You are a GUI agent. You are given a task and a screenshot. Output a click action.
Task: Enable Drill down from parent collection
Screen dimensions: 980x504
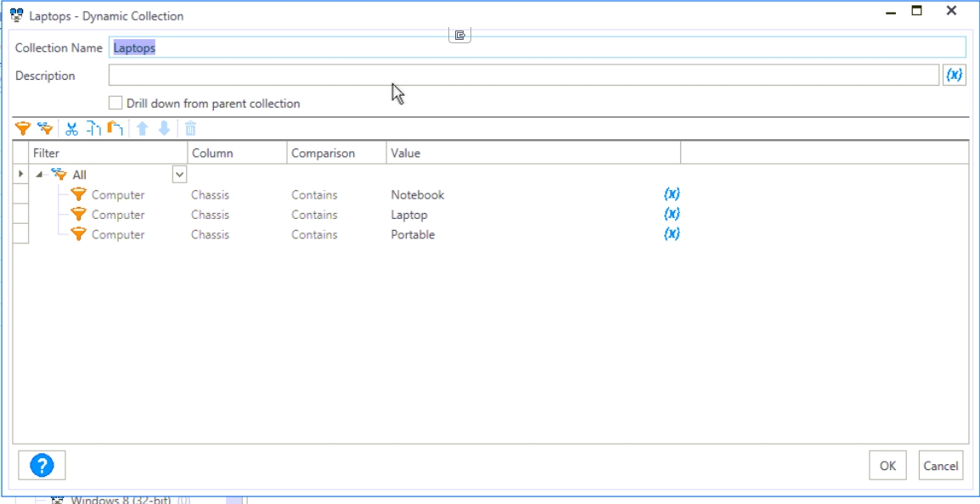[116, 104]
